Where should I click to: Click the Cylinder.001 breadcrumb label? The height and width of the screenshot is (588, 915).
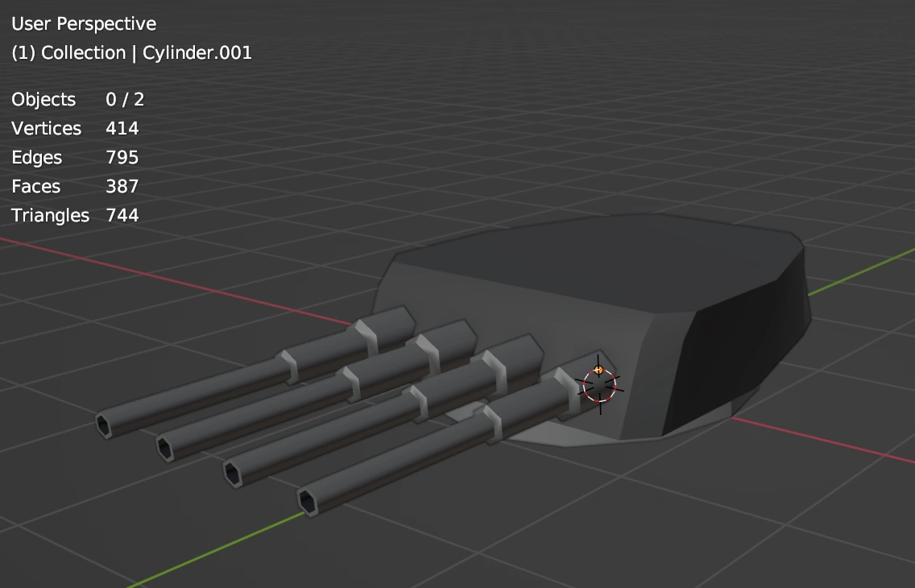tap(197, 52)
